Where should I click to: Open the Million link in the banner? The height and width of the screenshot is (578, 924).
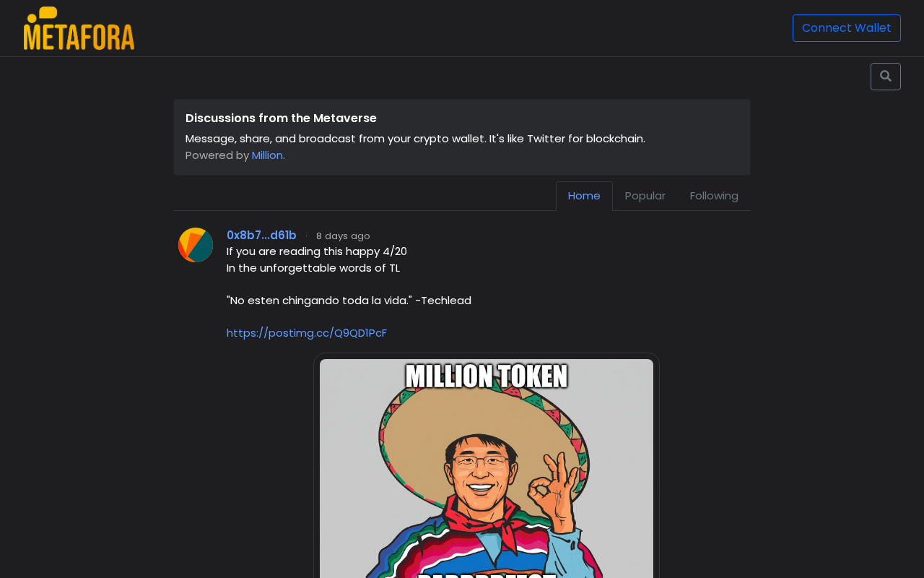267,155
